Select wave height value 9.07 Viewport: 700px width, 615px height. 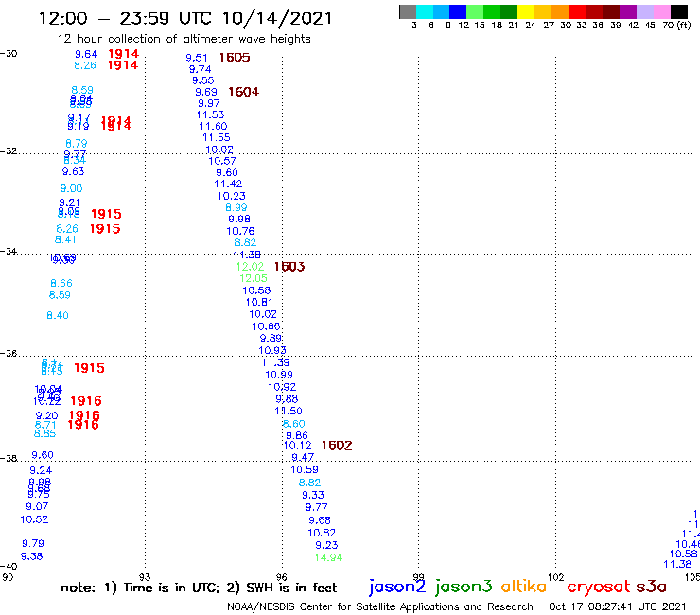point(37,506)
